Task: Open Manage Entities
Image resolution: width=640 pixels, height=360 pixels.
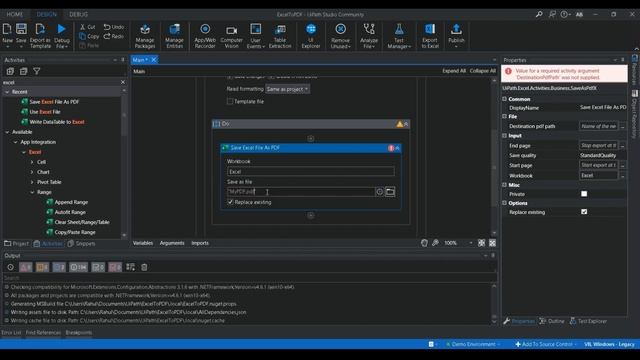Action: pos(174,36)
